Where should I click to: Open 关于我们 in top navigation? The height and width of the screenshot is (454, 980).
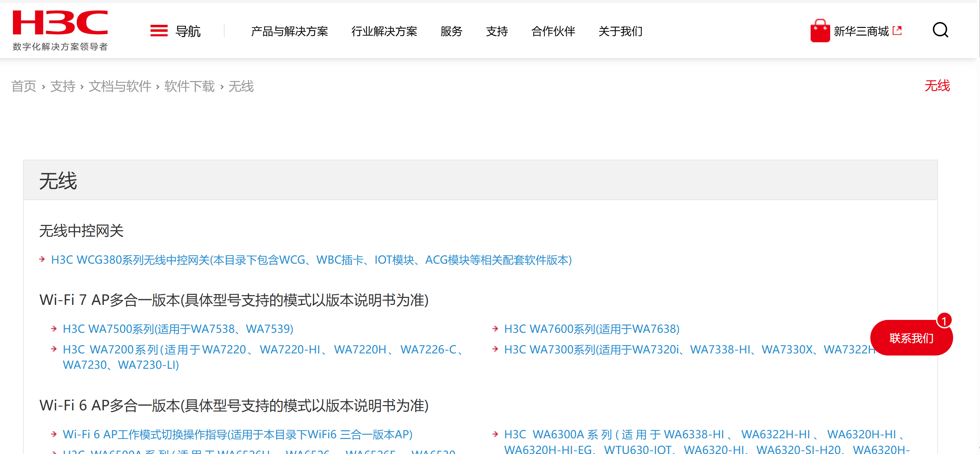point(620,31)
